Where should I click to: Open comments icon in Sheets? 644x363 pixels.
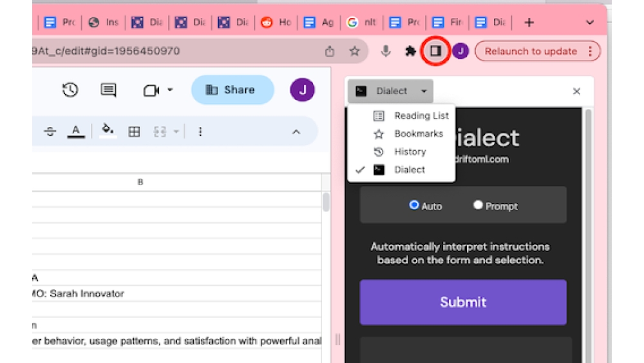[x=108, y=90]
